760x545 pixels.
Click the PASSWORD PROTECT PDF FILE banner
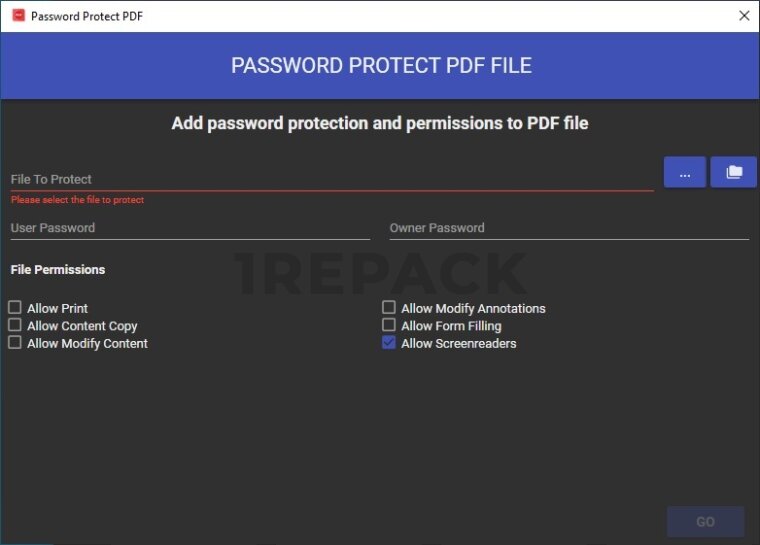coord(380,66)
